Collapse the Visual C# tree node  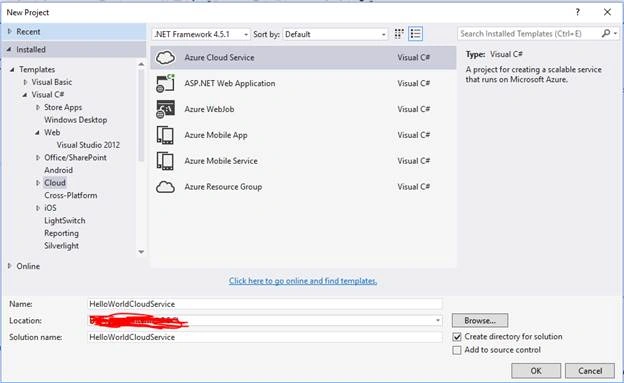25,95
